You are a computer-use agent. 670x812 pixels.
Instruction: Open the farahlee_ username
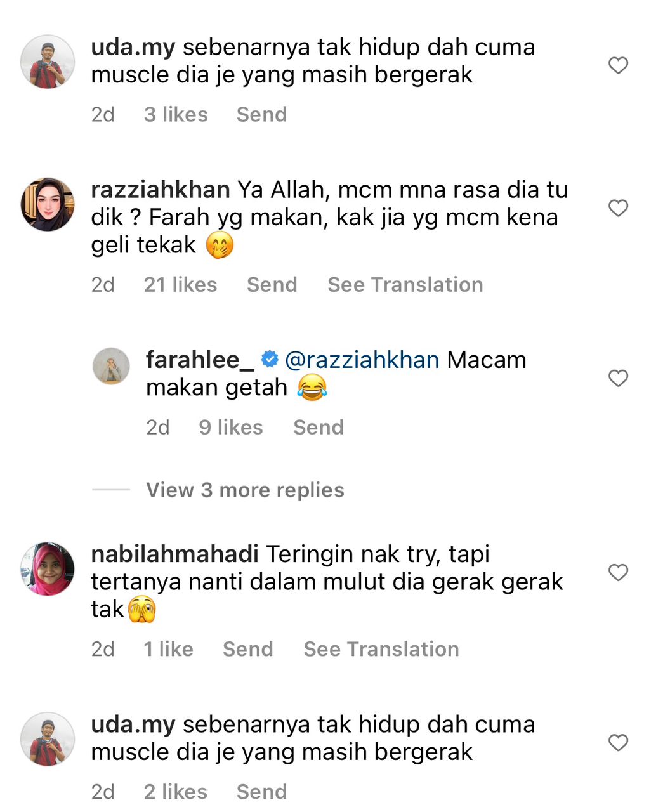coord(200,360)
